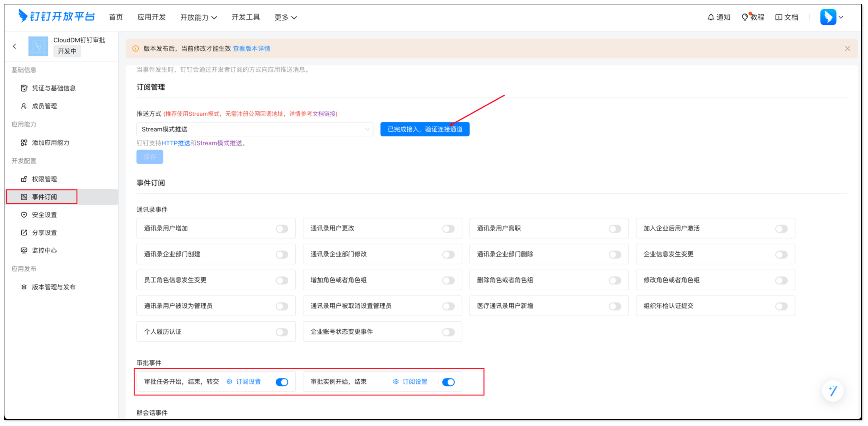Open the 查看版本详情 link
This screenshot has height=426, width=868.
point(251,48)
